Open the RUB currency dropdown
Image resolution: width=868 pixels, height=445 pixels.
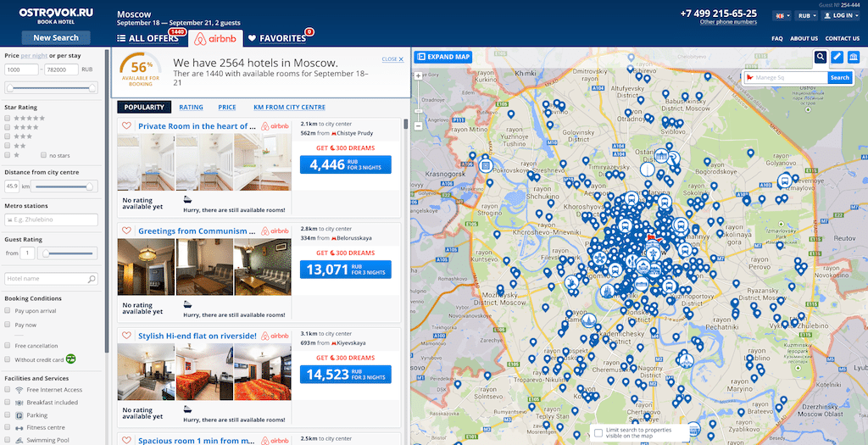coord(807,15)
